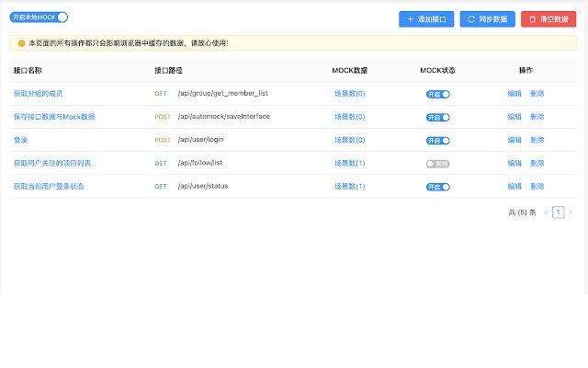Go to previous page with left chevron
This screenshot has height=368, width=588.
pyautogui.click(x=546, y=213)
